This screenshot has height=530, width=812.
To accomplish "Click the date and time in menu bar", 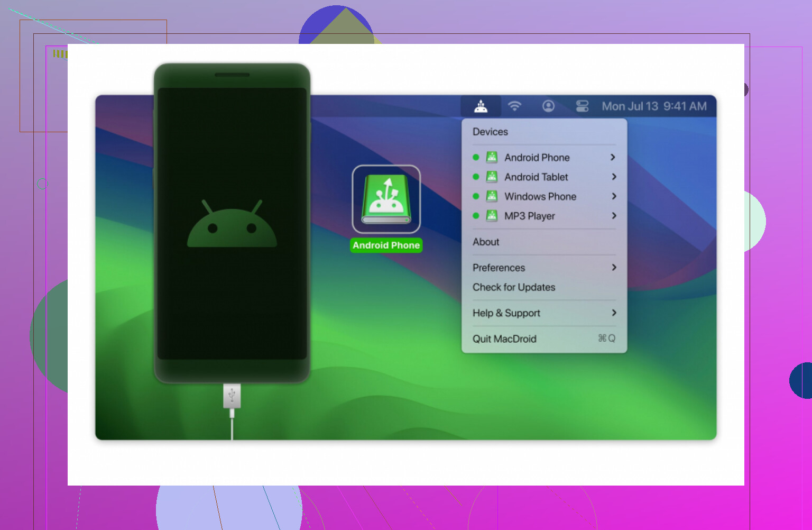I will pyautogui.click(x=654, y=106).
